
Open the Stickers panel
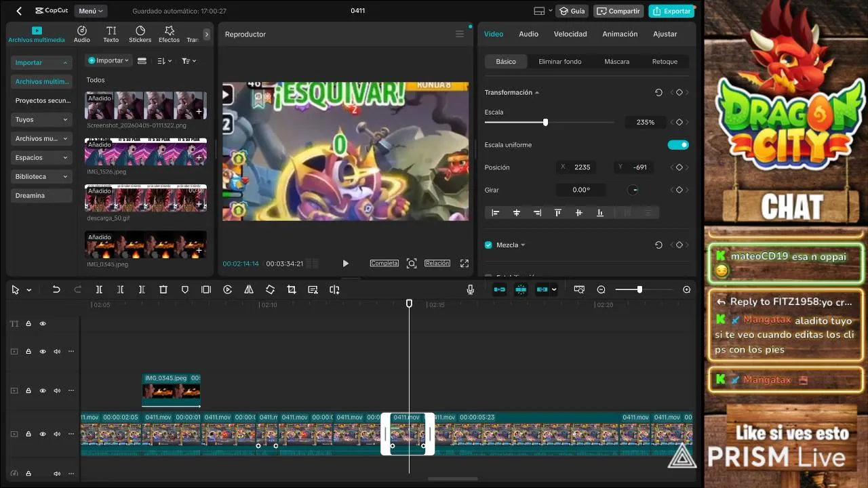tap(140, 35)
